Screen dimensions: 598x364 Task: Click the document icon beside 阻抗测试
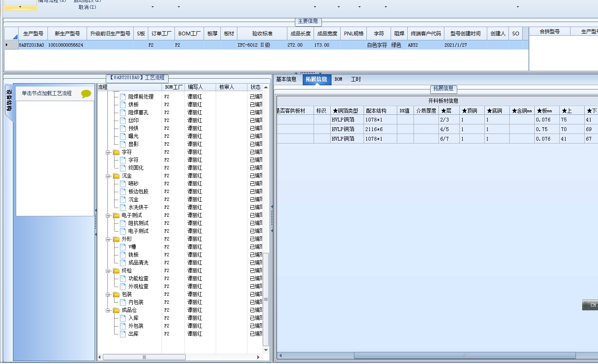123,223
